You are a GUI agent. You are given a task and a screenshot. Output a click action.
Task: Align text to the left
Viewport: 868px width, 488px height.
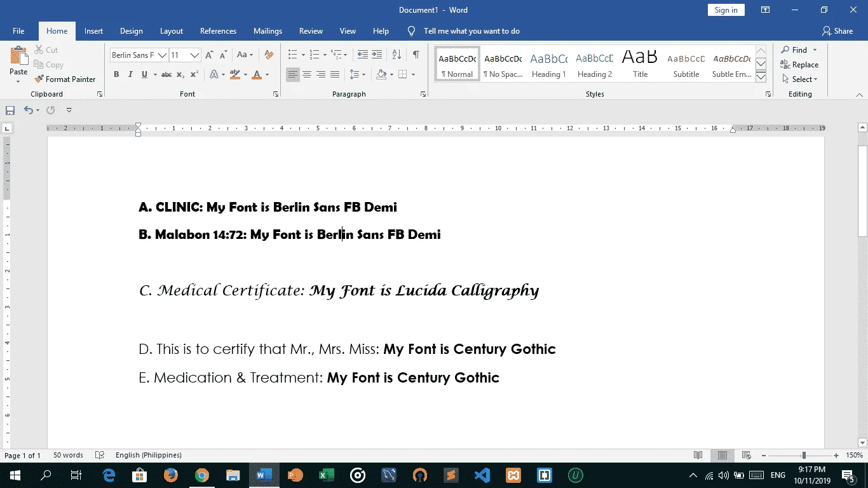[x=292, y=75]
